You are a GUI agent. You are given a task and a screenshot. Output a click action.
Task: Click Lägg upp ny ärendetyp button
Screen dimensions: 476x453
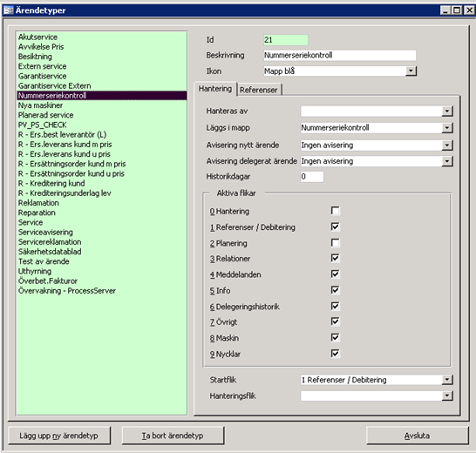pyautogui.click(x=59, y=436)
